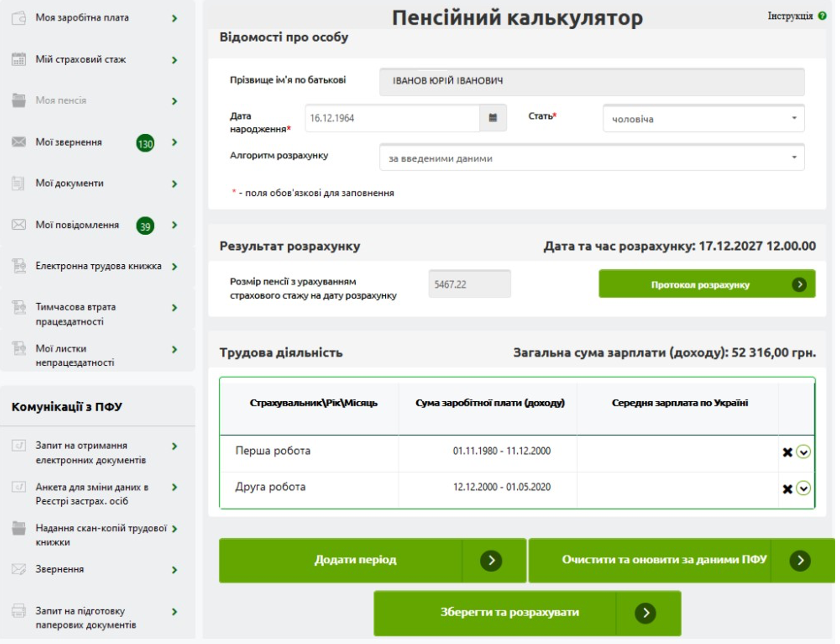840x644 pixels.
Task: Open Мої листки непрацездатності menu item
Action: (75, 355)
